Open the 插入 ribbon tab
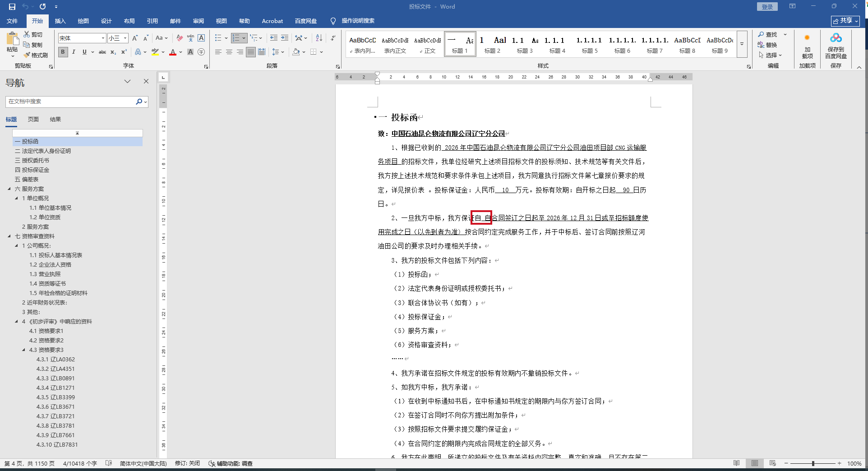Image resolution: width=868 pixels, height=471 pixels. point(60,21)
